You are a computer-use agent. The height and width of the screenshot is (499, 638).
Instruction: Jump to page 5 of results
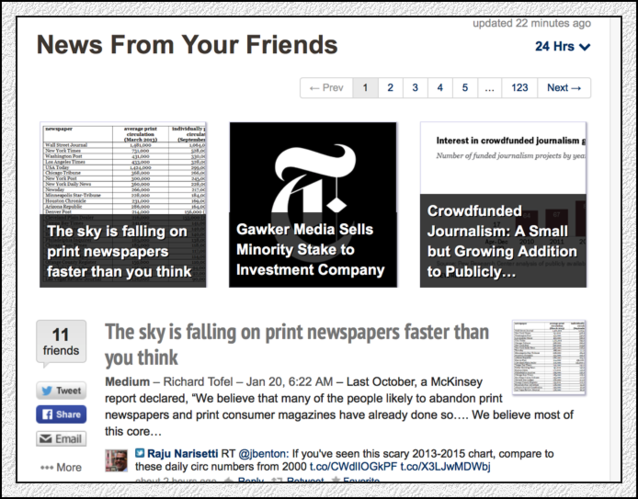point(465,88)
